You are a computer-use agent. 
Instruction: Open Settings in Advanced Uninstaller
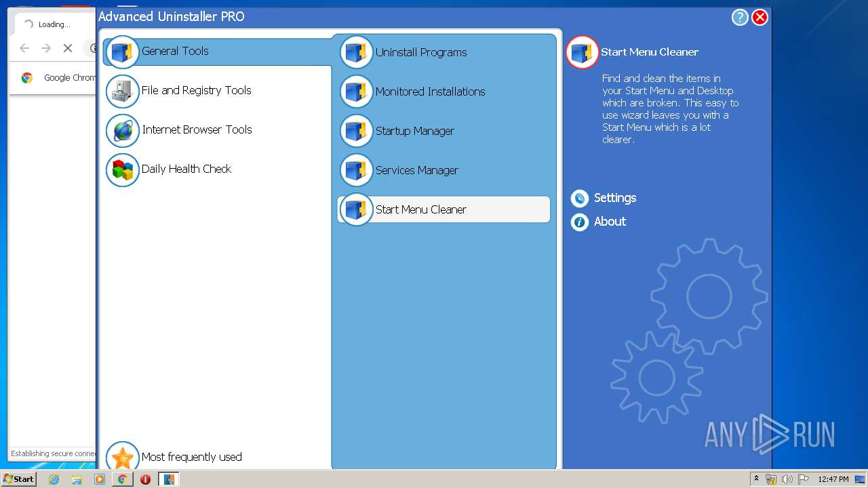pos(604,198)
